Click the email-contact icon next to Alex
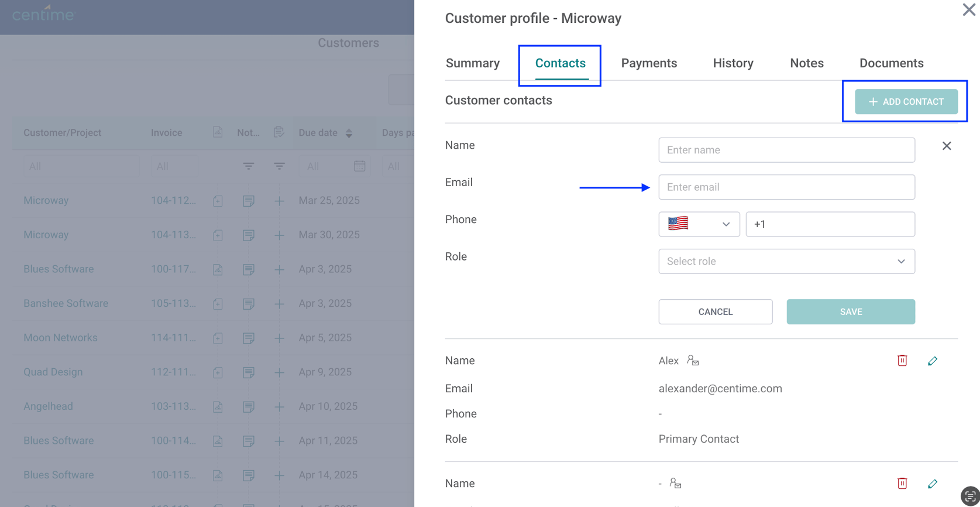The width and height of the screenshot is (980, 507). click(x=693, y=360)
